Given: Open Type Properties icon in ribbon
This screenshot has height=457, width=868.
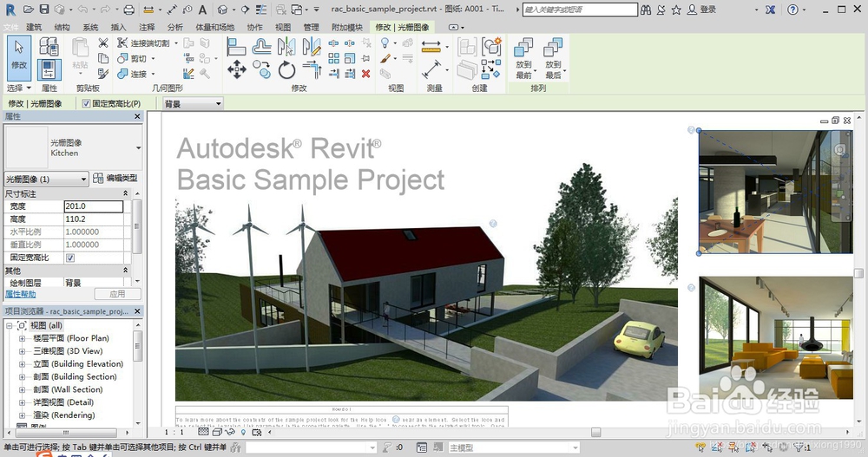Looking at the screenshot, I should tap(49, 47).
